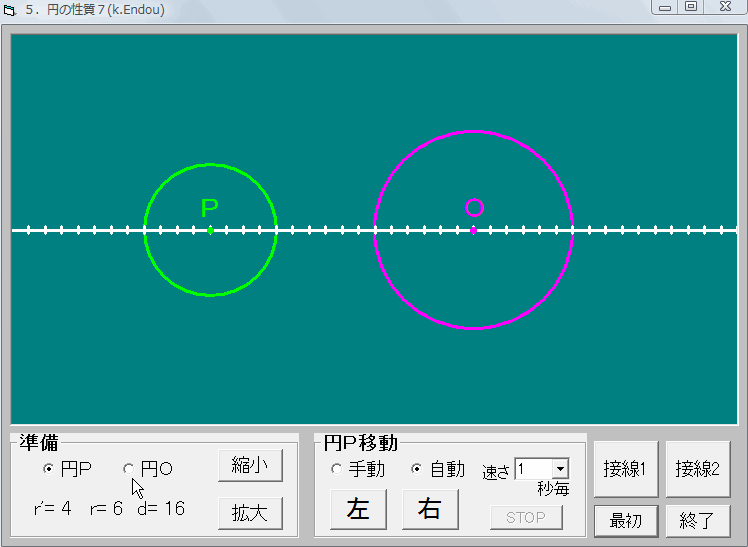748x547 pixels.
Task: Click the 拡大 enlarge button
Action: 250,513
